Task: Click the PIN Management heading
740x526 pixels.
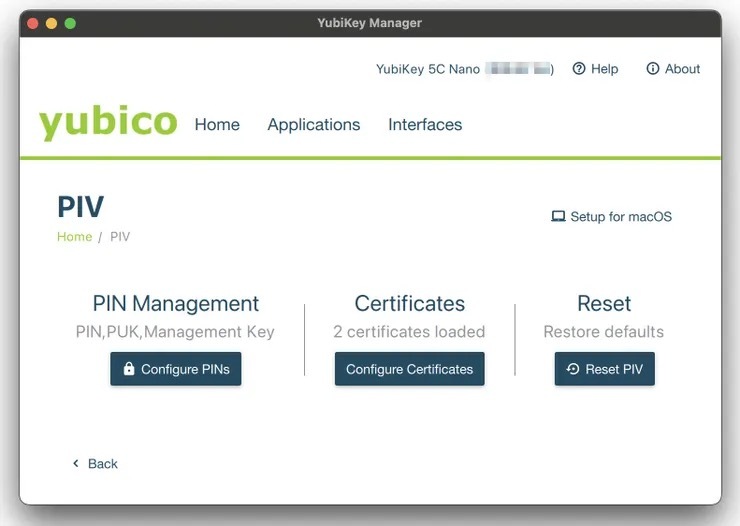Action: pos(176,303)
